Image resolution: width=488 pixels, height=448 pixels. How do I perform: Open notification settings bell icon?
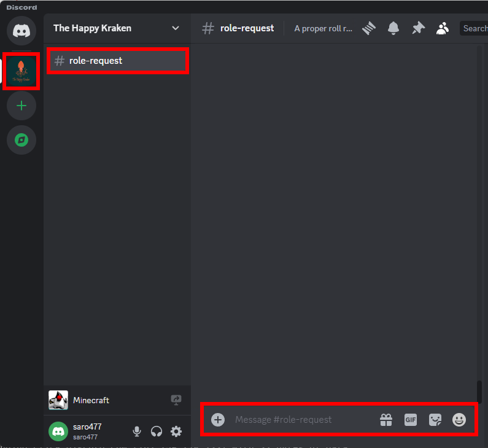(x=393, y=28)
